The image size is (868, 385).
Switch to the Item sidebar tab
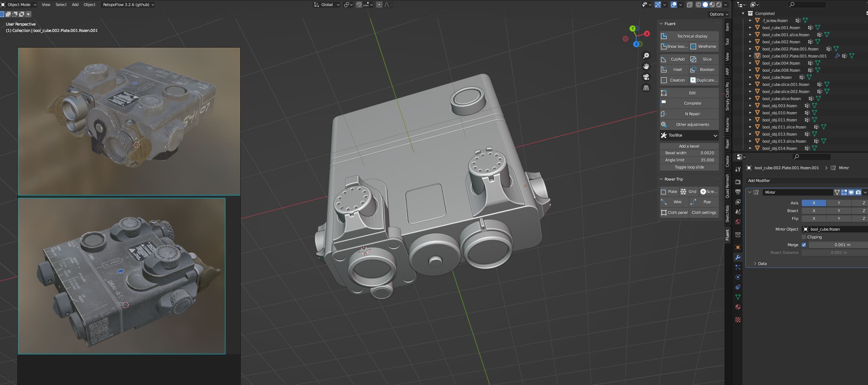click(x=727, y=27)
